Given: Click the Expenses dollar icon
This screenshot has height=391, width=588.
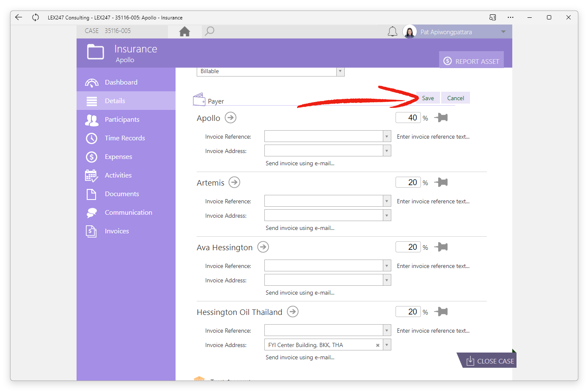Looking at the screenshot, I should (91, 157).
